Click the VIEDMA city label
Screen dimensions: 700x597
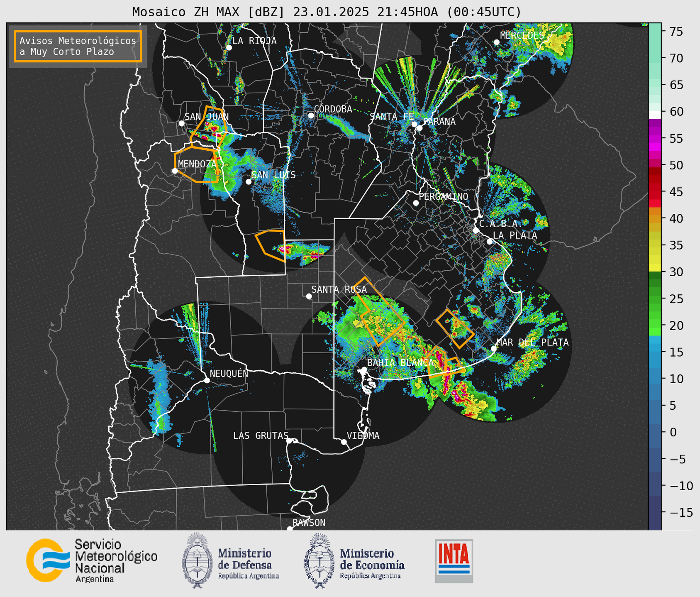[363, 436]
